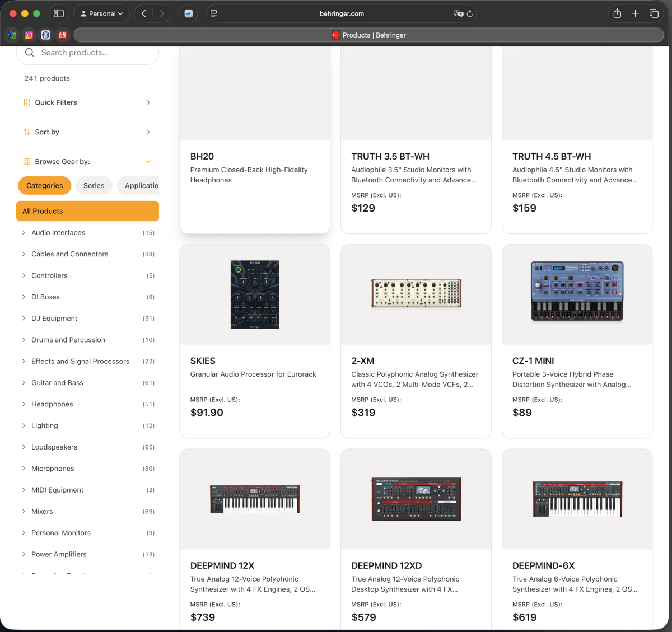
Task: Open the TRUTH 3.5 BT-WH title
Action: [x=390, y=156]
